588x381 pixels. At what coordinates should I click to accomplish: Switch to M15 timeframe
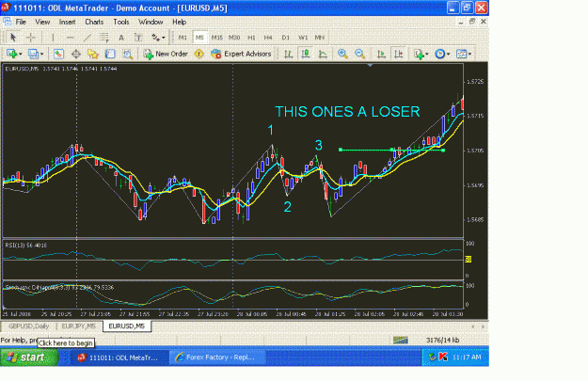[216, 38]
